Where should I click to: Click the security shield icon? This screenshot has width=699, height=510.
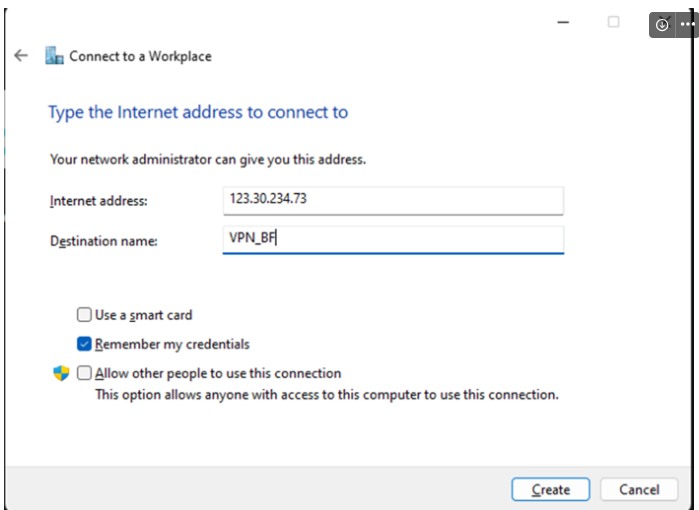point(60,373)
